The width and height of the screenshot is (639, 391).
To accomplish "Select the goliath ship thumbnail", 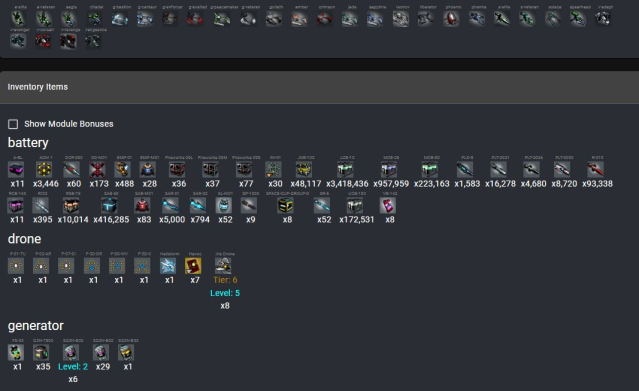I will click(x=274, y=18).
